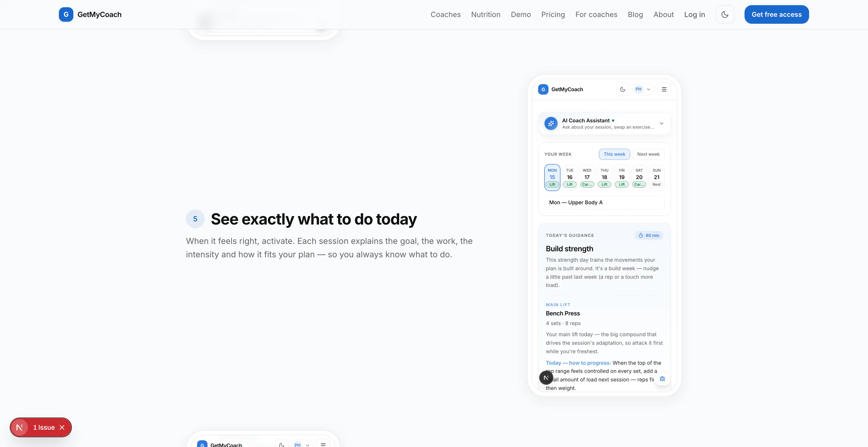Select Friday 19 Lift day
Viewport: 868px width, 447px height.
coord(622,177)
